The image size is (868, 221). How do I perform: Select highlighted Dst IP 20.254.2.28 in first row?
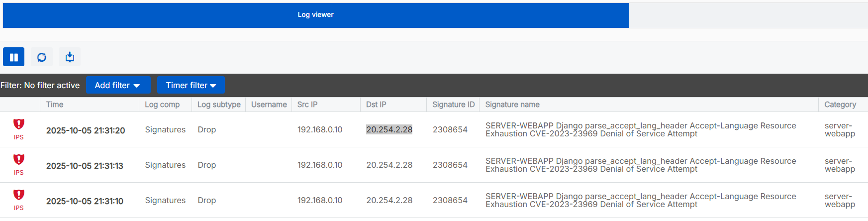click(x=389, y=129)
